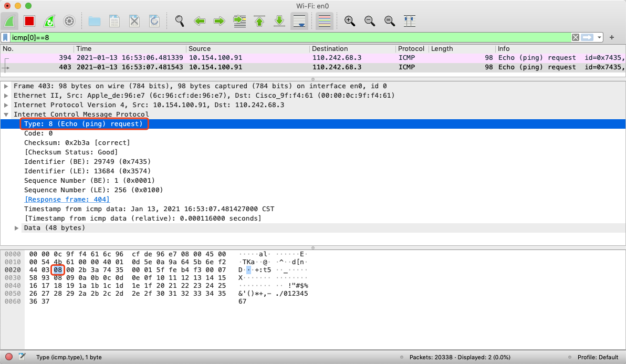This screenshot has height=364, width=626.
Task: Reset text to normal size
Action: click(x=390, y=21)
